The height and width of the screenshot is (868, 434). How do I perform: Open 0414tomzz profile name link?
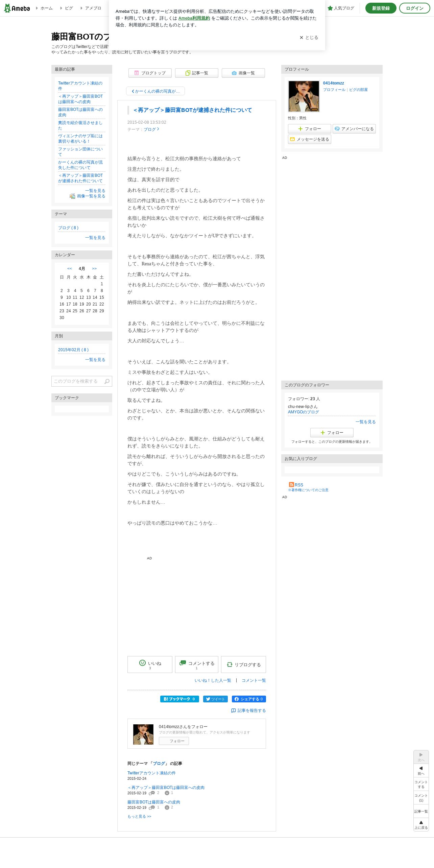(x=334, y=83)
